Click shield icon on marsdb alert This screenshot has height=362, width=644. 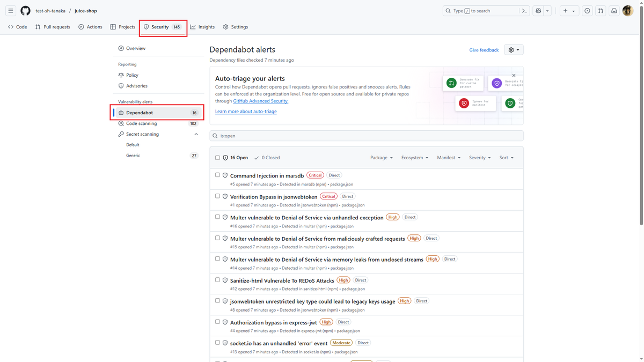[x=225, y=175]
